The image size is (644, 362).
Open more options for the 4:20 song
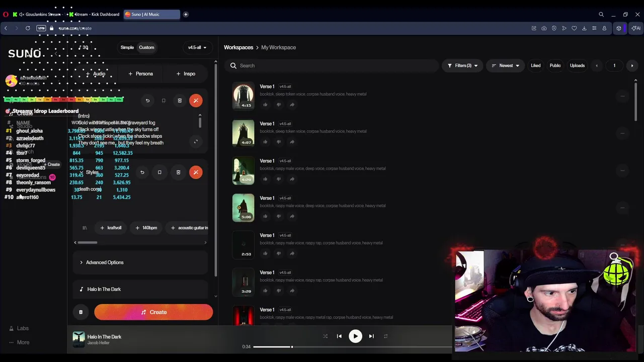622,170
